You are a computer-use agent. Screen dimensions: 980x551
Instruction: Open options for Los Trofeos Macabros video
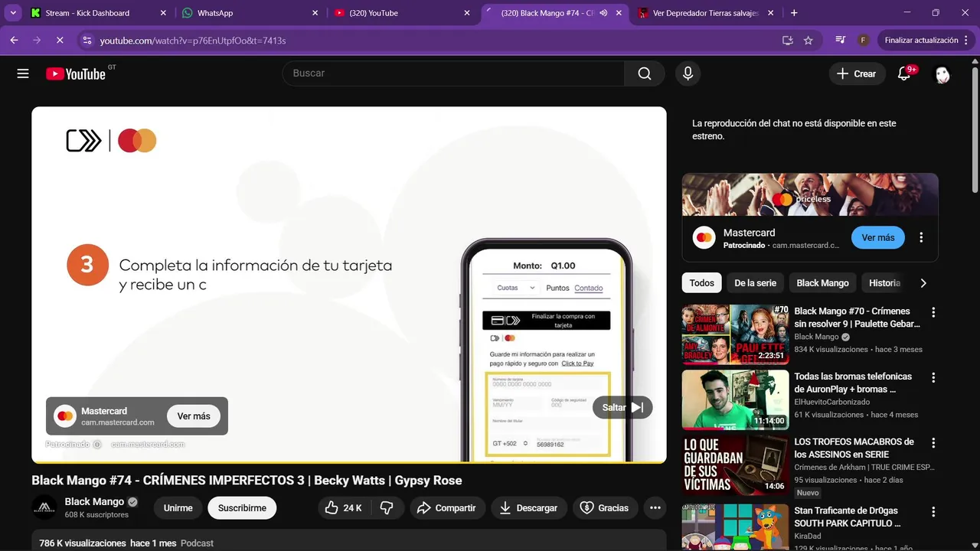click(x=933, y=443)
